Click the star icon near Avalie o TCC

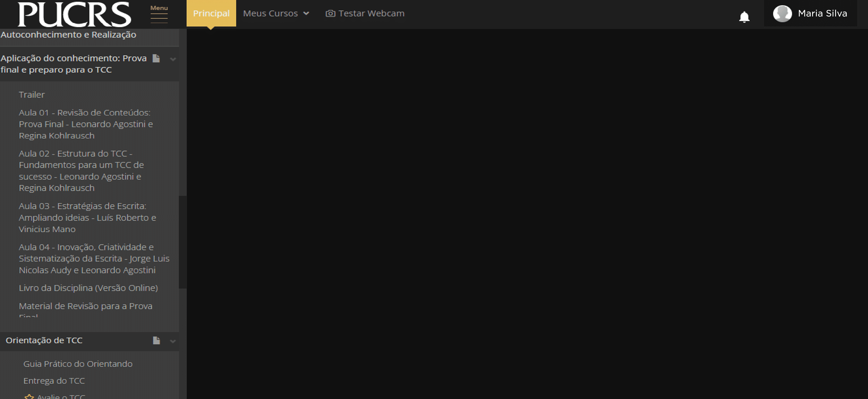click(29, 397)
